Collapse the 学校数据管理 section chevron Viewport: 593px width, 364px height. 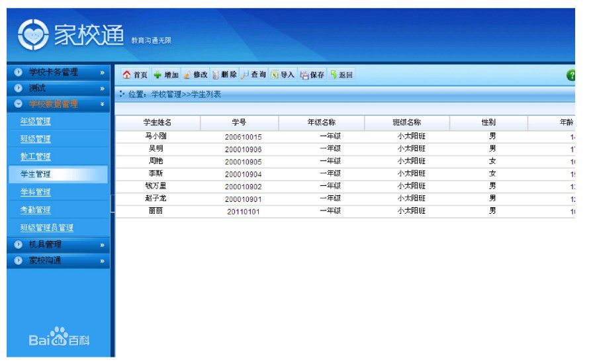tap(102, 104)
